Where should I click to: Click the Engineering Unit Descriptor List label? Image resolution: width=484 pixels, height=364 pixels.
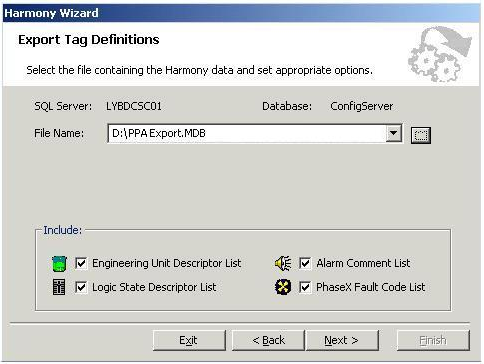click(167, 263)
